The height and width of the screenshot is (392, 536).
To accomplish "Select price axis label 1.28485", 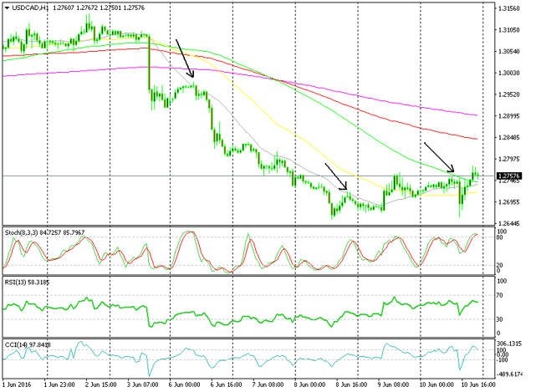I will 510,138.
